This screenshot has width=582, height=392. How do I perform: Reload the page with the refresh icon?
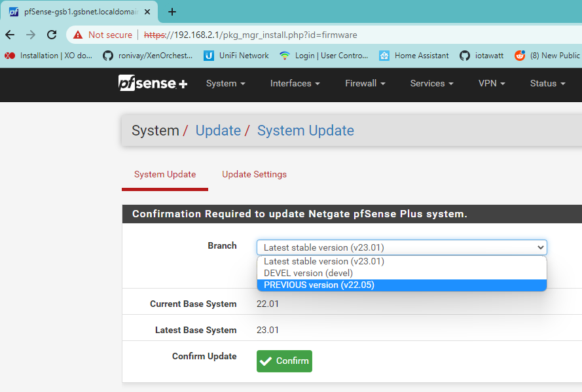click(x=52, y=35)
